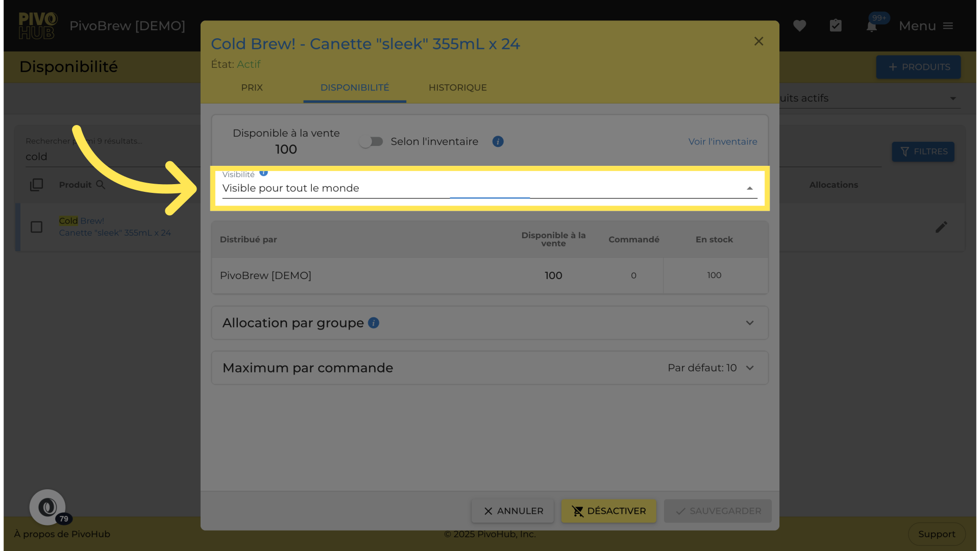
Task: Expand the Maximum par commande section
Action: click(749, 368)
